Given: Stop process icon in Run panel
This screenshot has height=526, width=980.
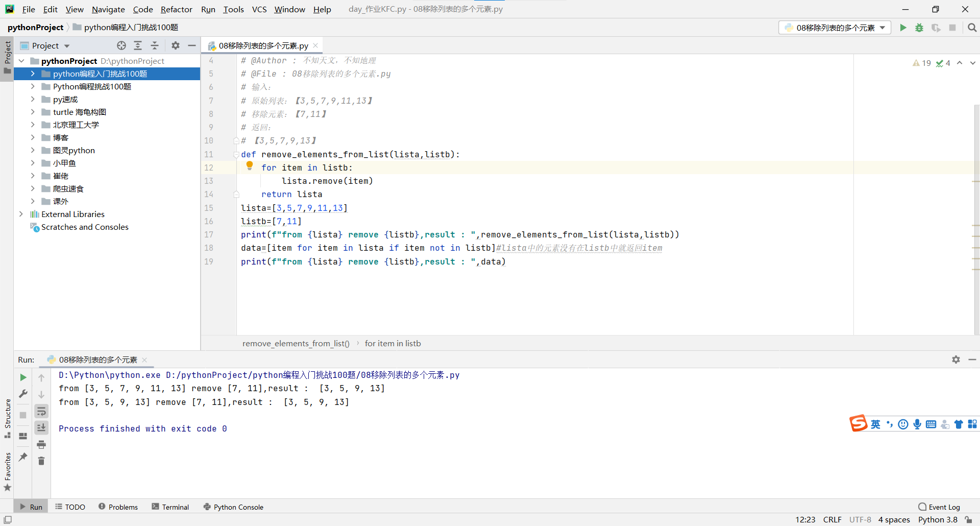Looking at the screenshot, I should tap(23, 415).
